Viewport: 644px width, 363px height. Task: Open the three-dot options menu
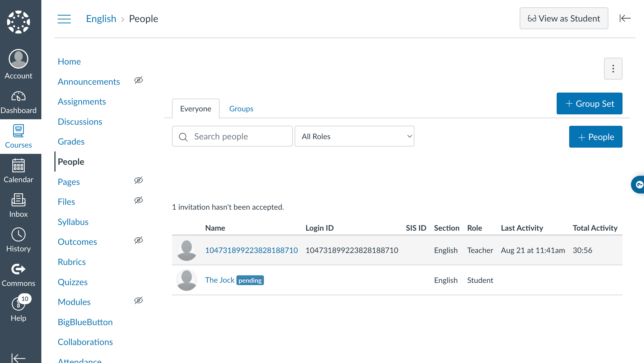[x=613, y=69]
